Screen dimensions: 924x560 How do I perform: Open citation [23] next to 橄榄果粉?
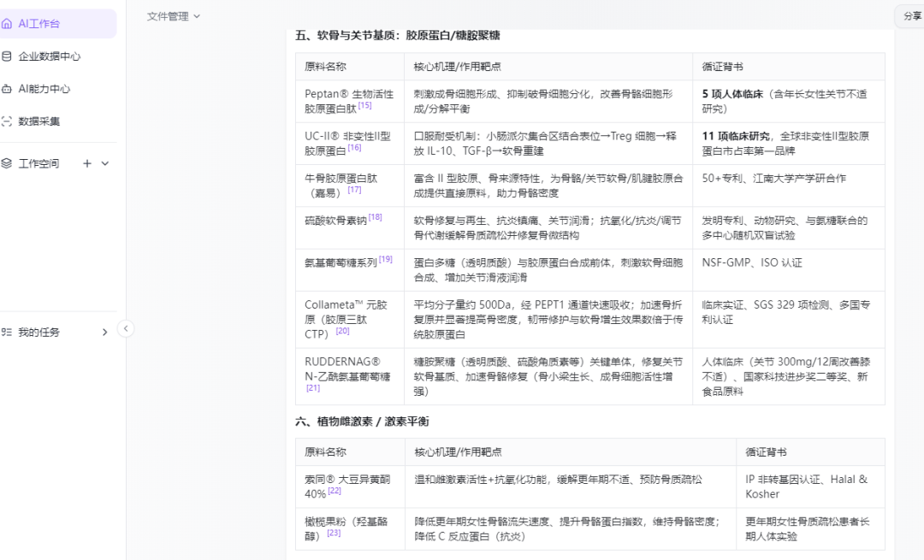click(334, 533)
